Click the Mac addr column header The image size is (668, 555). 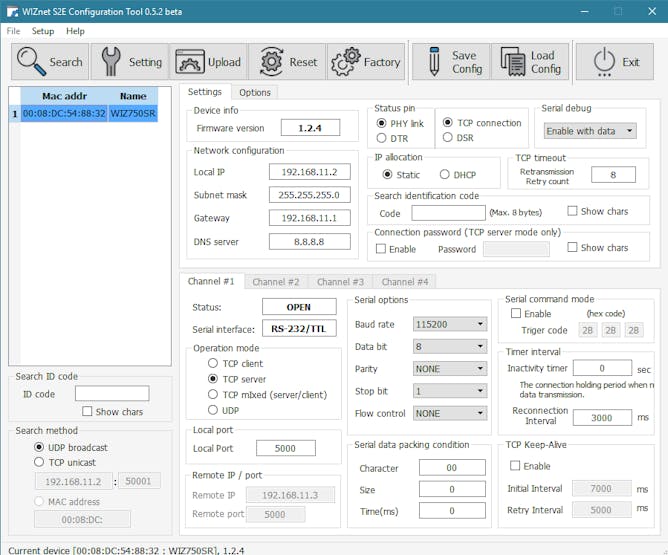pos(64,96)
